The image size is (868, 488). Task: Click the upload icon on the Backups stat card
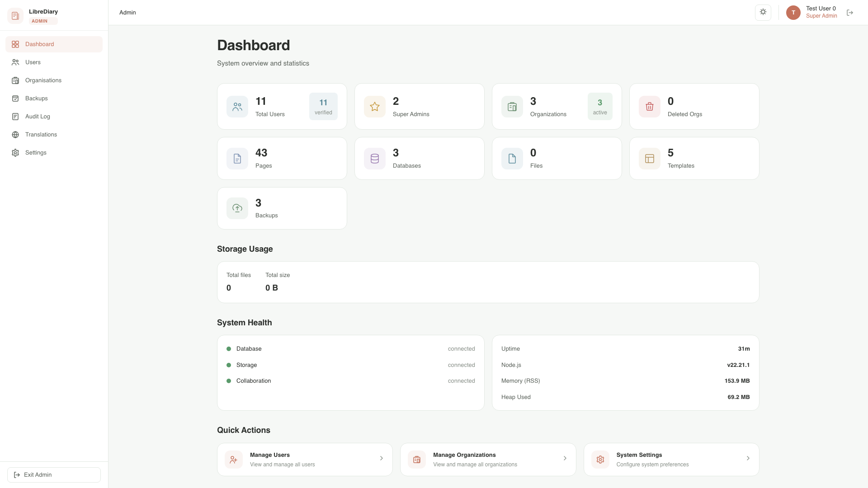pos(237,208)
